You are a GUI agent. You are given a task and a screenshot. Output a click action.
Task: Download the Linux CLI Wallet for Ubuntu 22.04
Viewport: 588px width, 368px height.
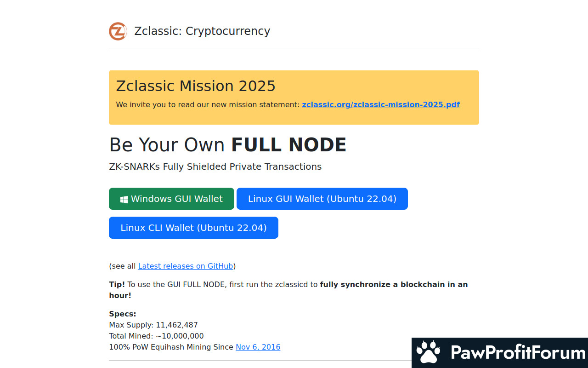(x=193, y=228)
